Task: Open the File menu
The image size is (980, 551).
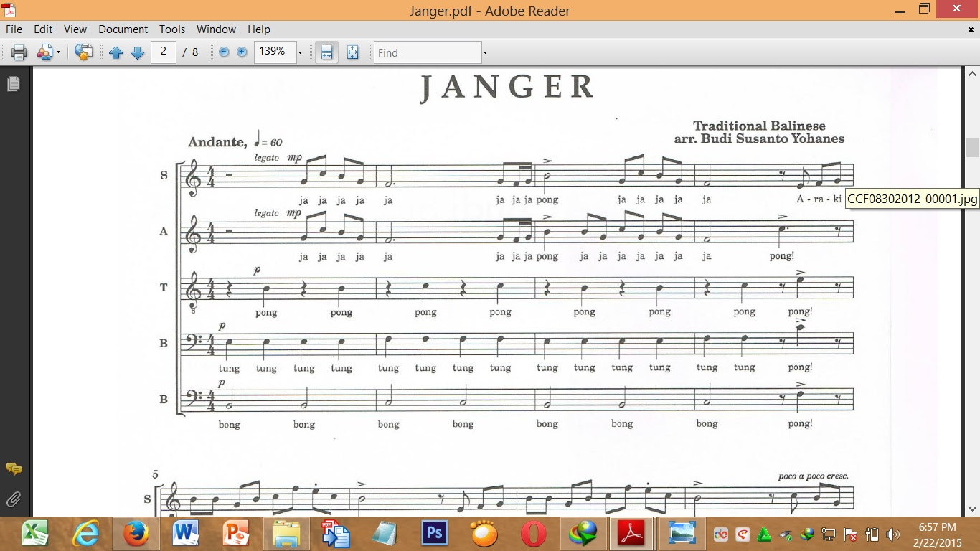Action: coord(14,29)
